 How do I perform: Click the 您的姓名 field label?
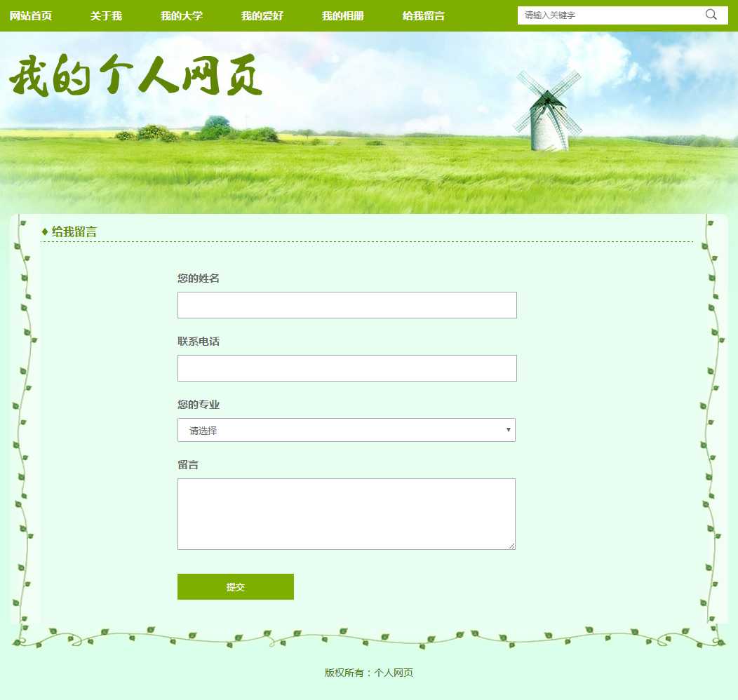click(199, 278)
